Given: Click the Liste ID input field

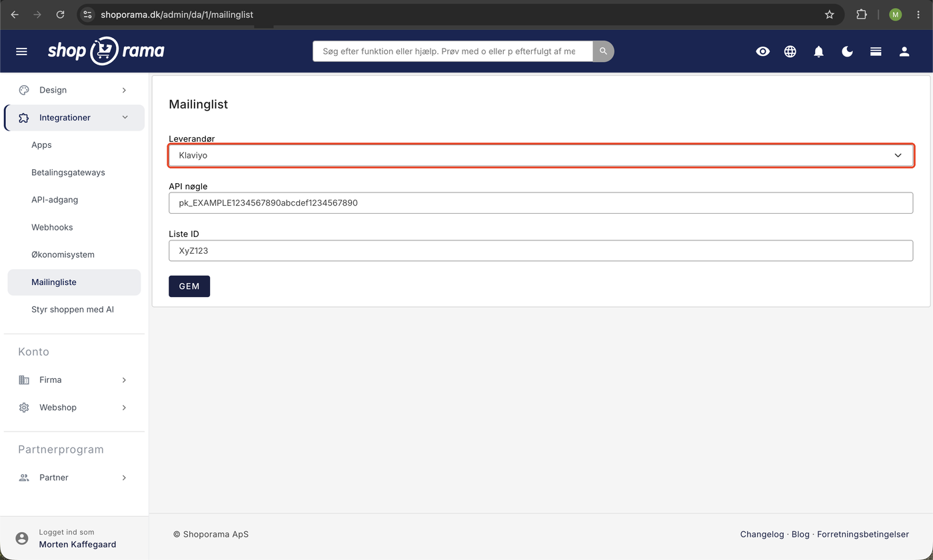Looking at the screenshot, I should pyautogui.click(x=540, y=250).
